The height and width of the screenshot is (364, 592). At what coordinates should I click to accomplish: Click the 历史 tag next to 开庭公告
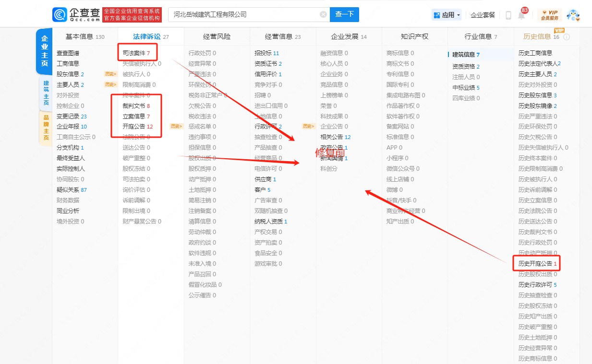177,127
